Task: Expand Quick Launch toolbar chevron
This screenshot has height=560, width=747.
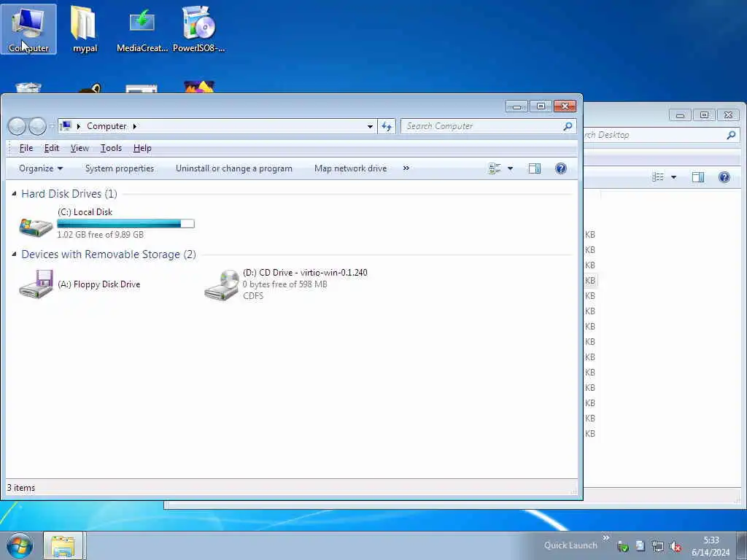Action: pyautogui.click(x=606, y=537)
